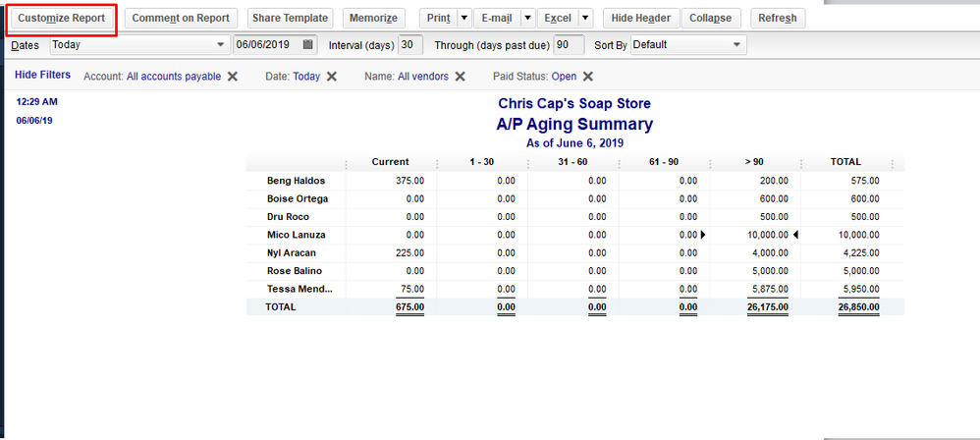Remove the Date Today filter X icon

point(332,77)
